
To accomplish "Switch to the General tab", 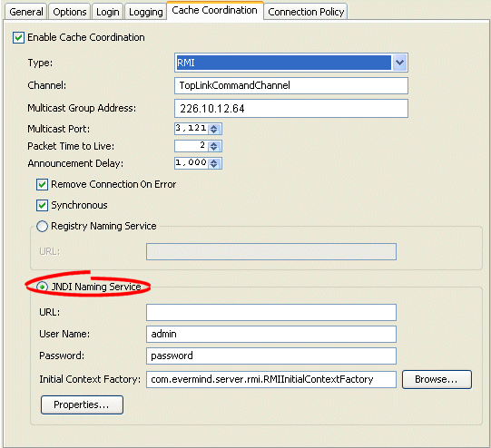I will point(26,12).
